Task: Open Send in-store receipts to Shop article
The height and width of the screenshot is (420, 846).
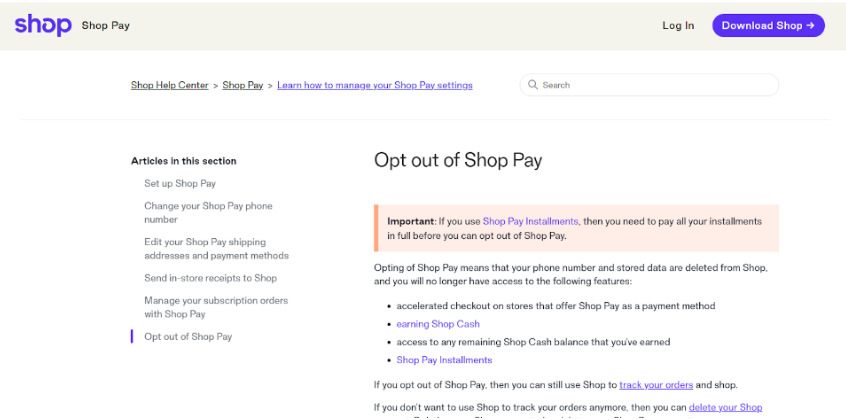Action: coord(210,278)
